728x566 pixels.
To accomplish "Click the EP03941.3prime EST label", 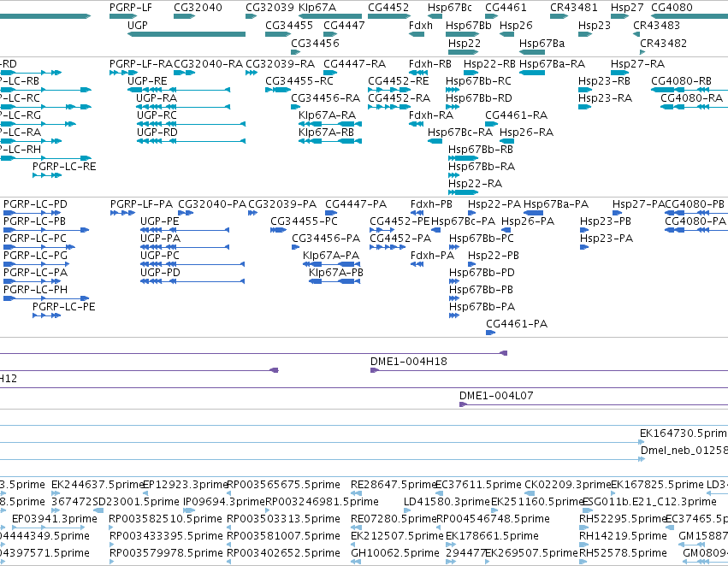I will pos(55,519).
